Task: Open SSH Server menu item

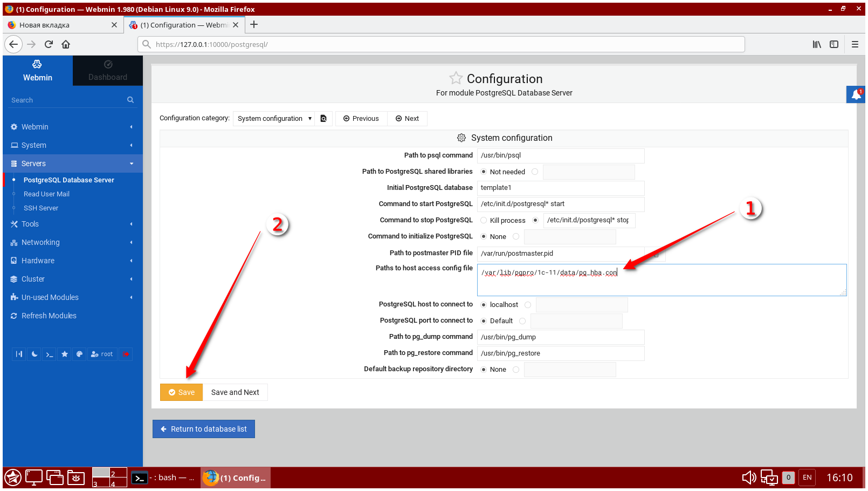Action: tap(41, 208)
